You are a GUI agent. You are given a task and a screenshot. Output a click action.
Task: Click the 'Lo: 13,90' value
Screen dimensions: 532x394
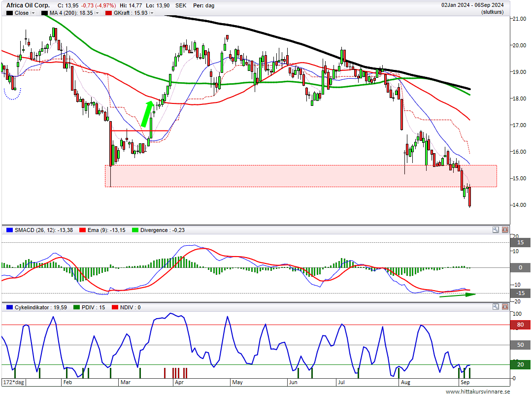(x=158, y=5)
